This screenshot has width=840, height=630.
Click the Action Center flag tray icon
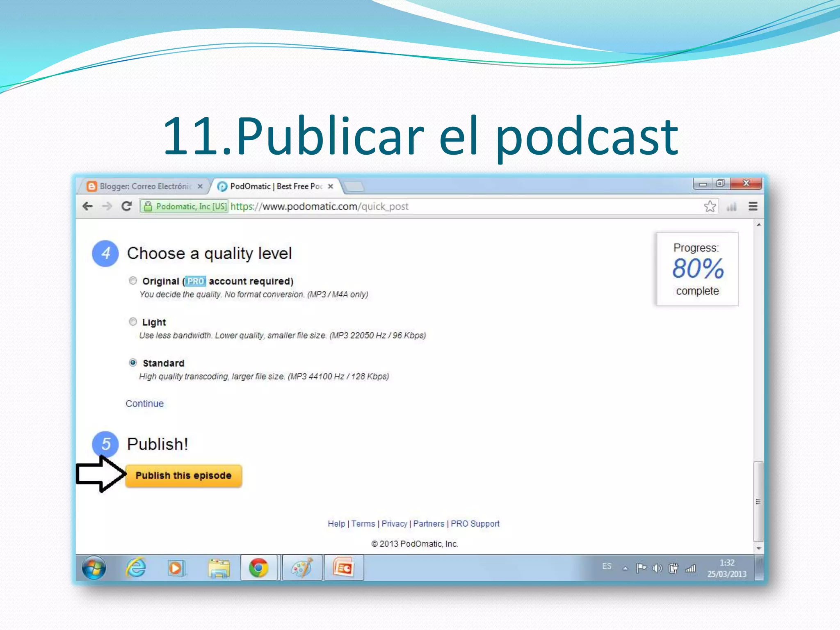641,568
